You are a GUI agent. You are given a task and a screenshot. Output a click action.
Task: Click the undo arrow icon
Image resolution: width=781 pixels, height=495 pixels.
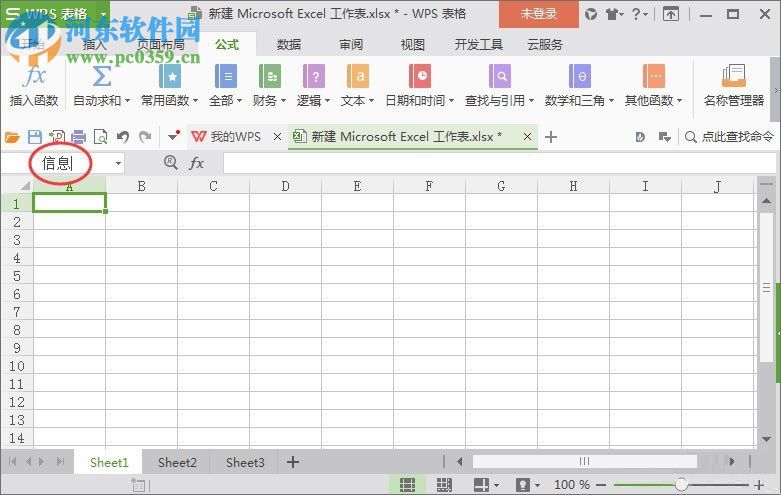(x=123, y=136)
